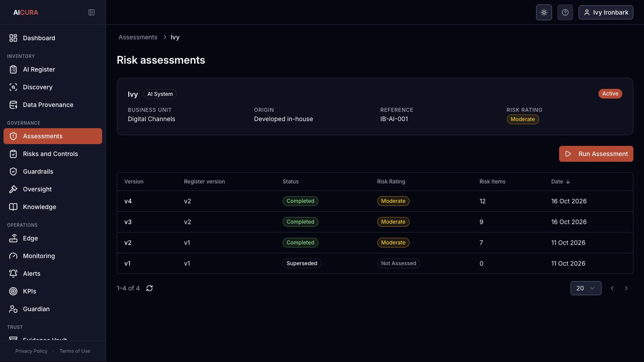Click the Risk Items column header
The width and height of the screenshot is (644, 362).
(492, 182)
